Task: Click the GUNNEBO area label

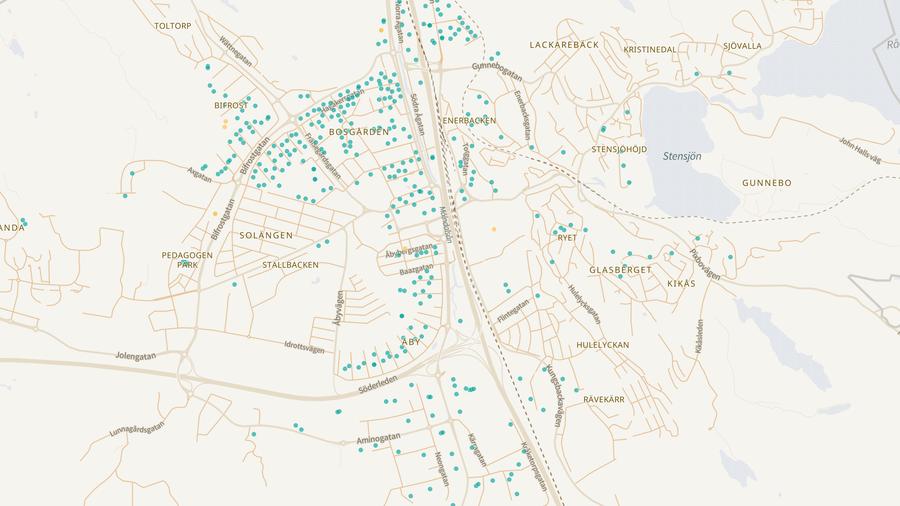Action: click(x=767, y=183)
